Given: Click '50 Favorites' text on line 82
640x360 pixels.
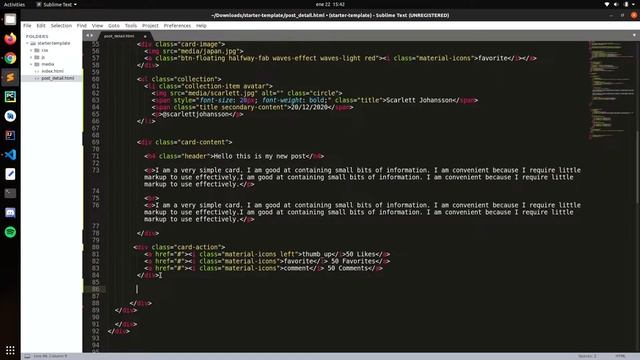Looking at the screenshot, I should [x=353, y=261].
